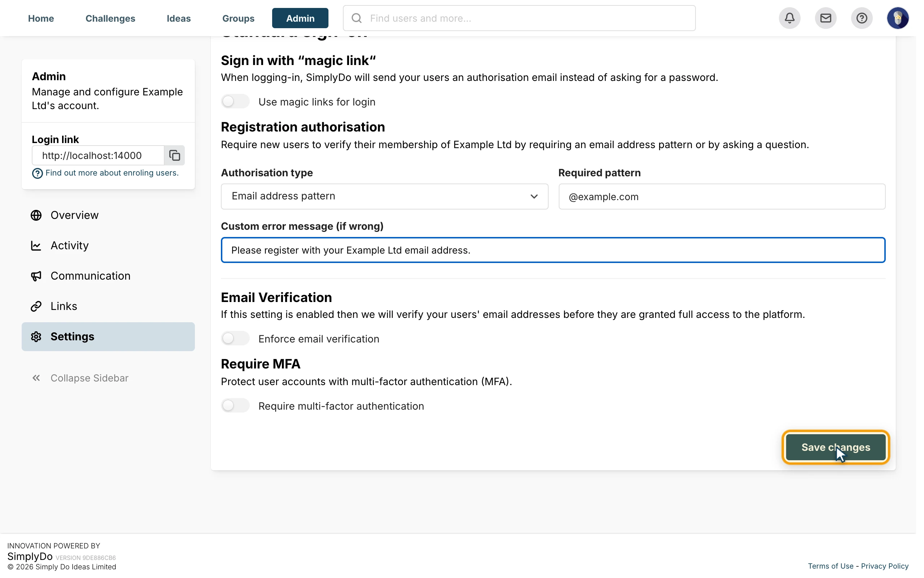Go to the Challenges tab
Viewport: 924px width, 578px height.
(x=110, y=18)
